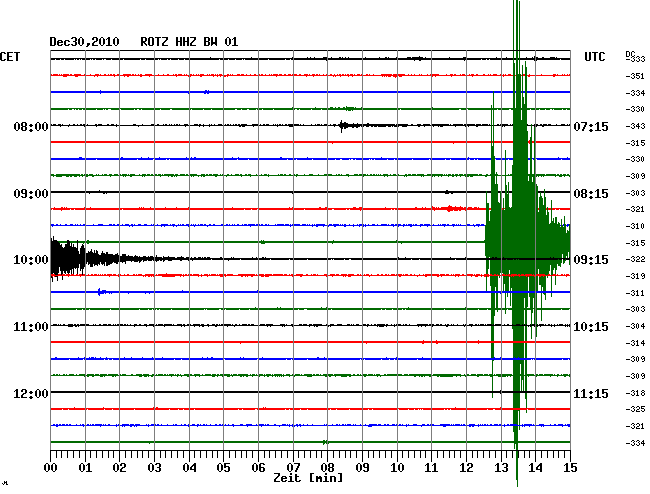Click the last DC offset value -334
The width and height of the screenshot is (650, 494).
coord(635,443)
